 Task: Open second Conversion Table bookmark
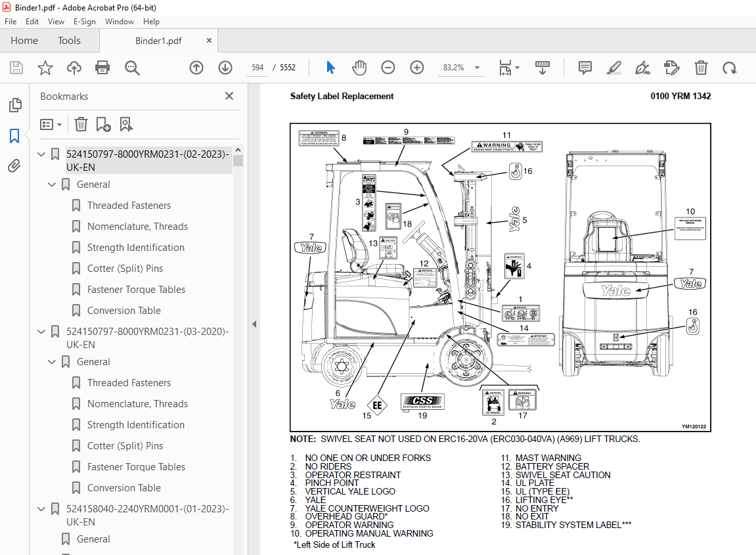point(124,489)
